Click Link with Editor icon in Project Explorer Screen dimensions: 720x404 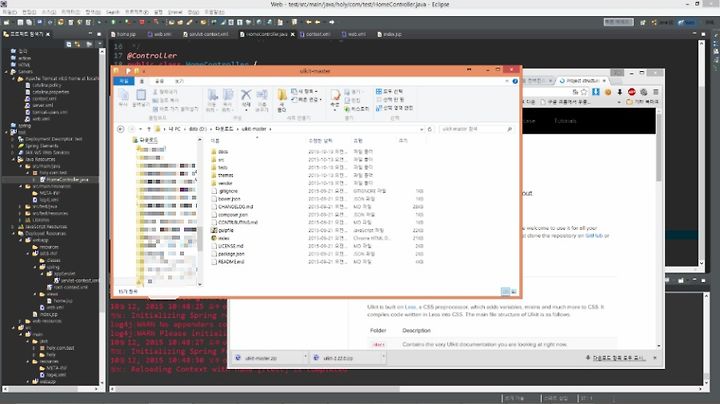click(x=77, y=44)
